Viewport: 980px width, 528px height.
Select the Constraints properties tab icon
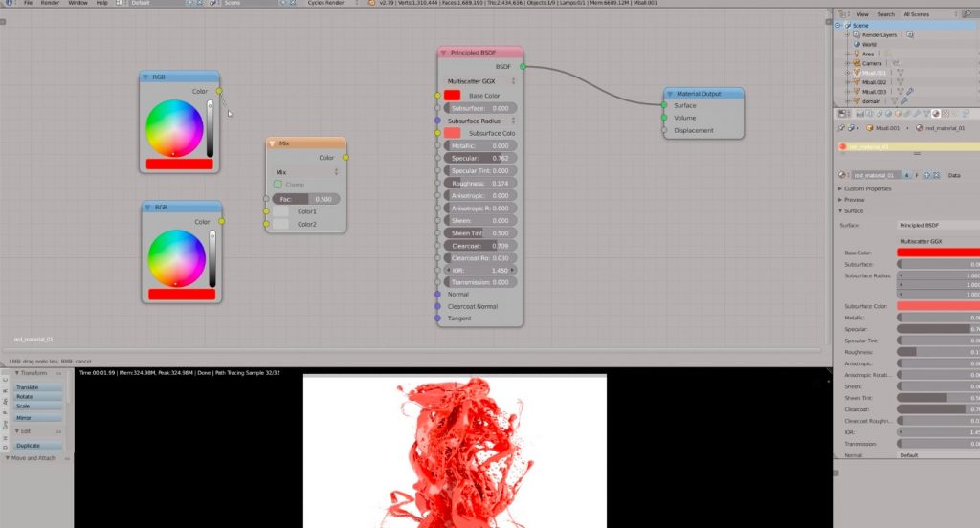tap(907, 114)
